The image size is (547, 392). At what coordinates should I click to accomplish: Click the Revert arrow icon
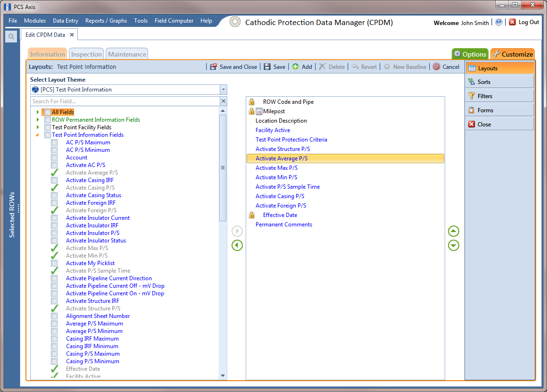[355, 67]
